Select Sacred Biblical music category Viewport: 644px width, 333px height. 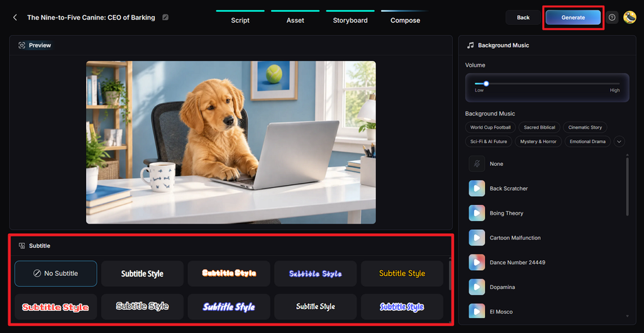(539, 128)
